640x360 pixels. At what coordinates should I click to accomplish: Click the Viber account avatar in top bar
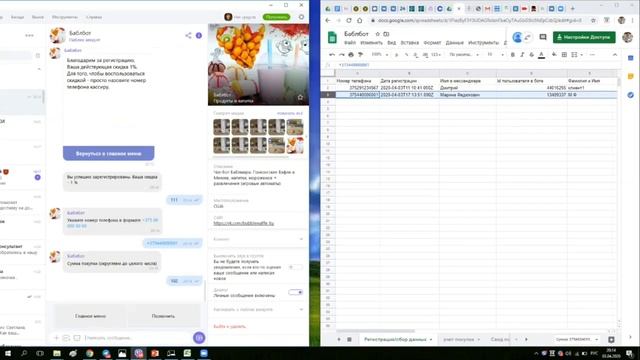pos(228,17)
